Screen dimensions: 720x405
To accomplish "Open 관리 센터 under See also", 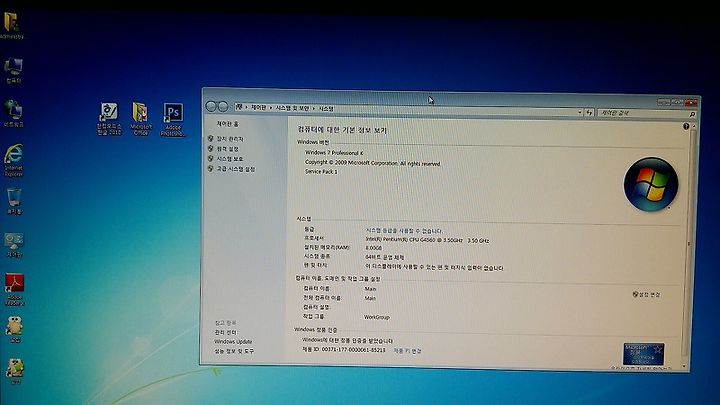I will [x=225, y=332].
